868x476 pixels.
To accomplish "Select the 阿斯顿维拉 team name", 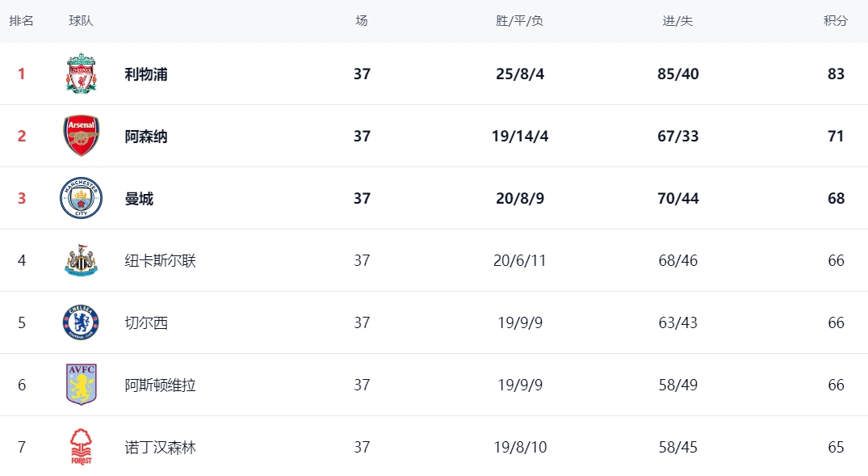I will click(161, 385).
